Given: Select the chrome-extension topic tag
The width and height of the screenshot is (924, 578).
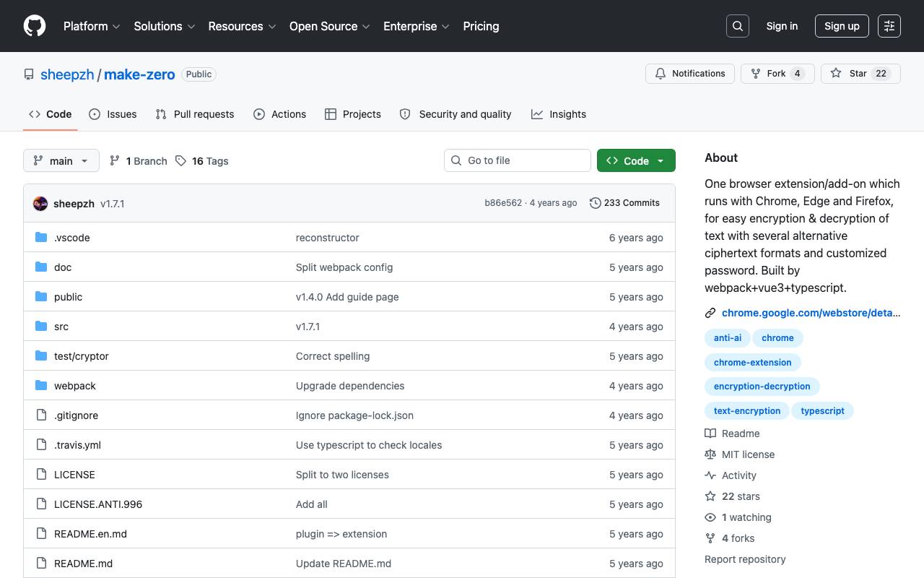Looking at the screenshot, I should 753,362.
